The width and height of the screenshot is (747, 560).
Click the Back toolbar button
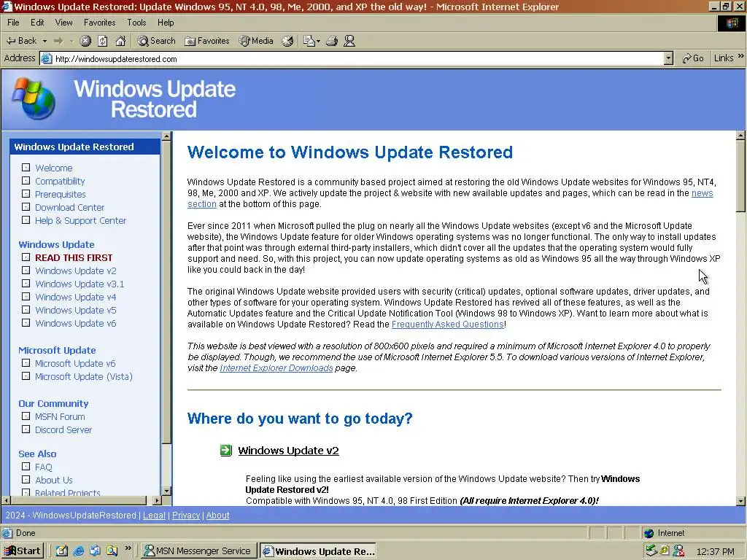tap(21, 41)
